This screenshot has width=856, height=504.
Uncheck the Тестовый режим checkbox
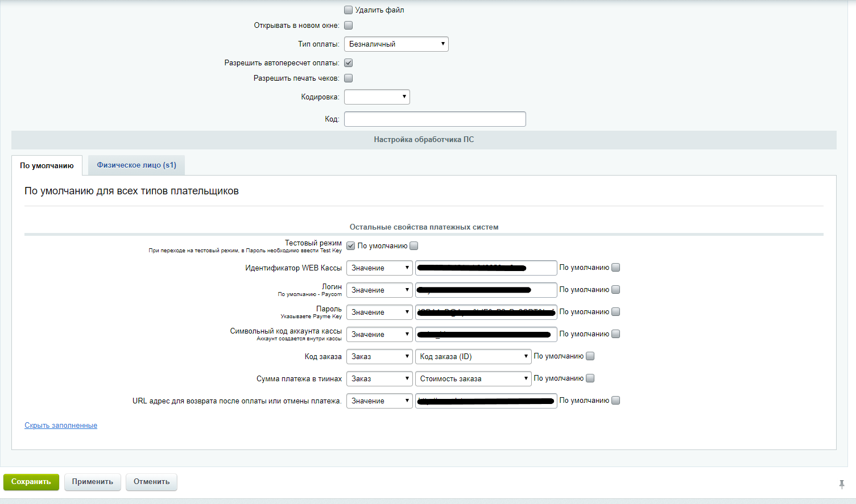pyautogui.click(x=351, y=245)
